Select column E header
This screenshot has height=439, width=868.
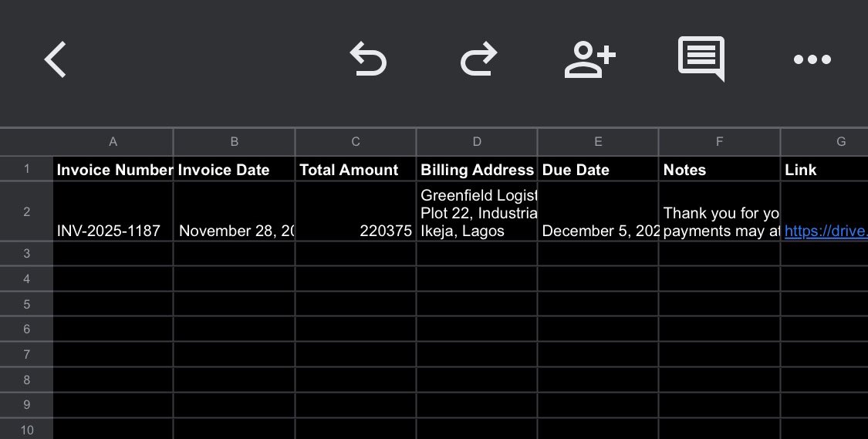click(x=598, y=142)
